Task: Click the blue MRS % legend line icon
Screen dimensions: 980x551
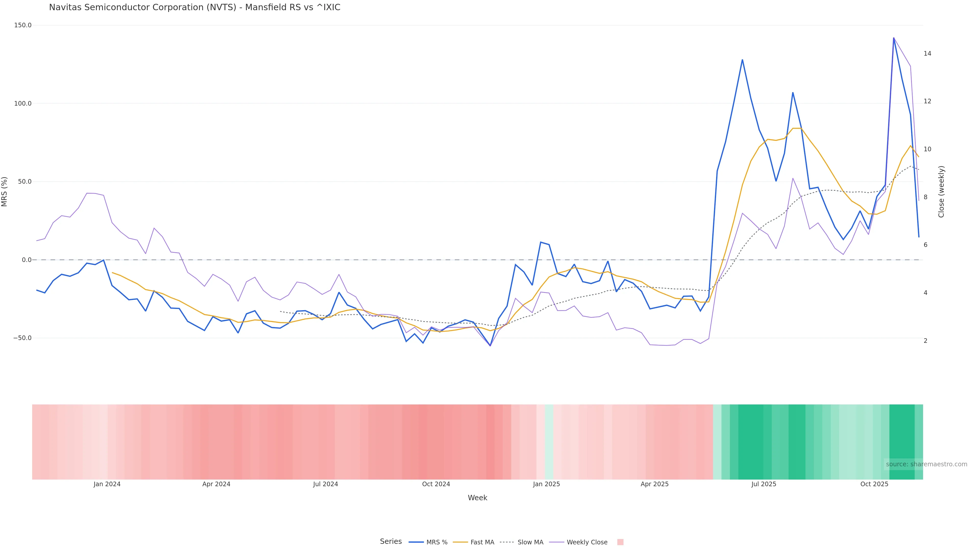Action: [416, 542]
